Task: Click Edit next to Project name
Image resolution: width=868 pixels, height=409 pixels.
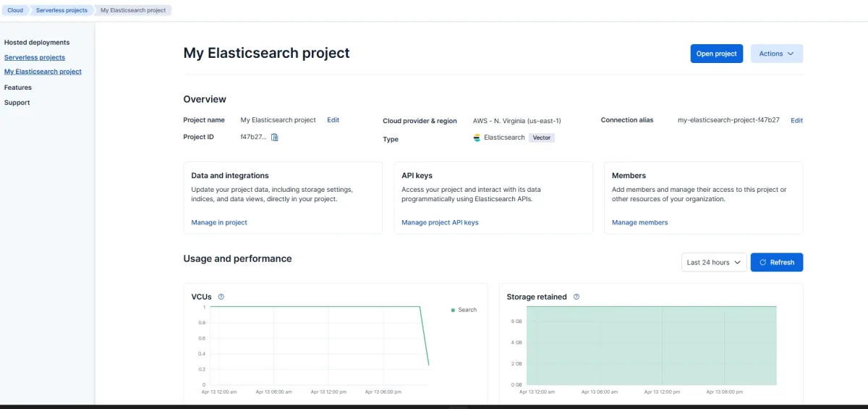Action: point(333,120)
